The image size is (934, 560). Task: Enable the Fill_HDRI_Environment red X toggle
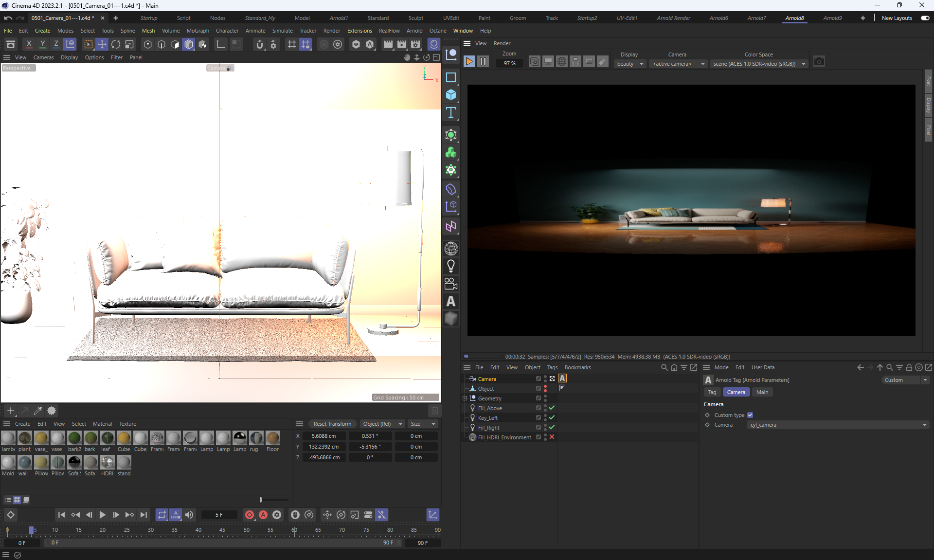[x=552, y=437]
